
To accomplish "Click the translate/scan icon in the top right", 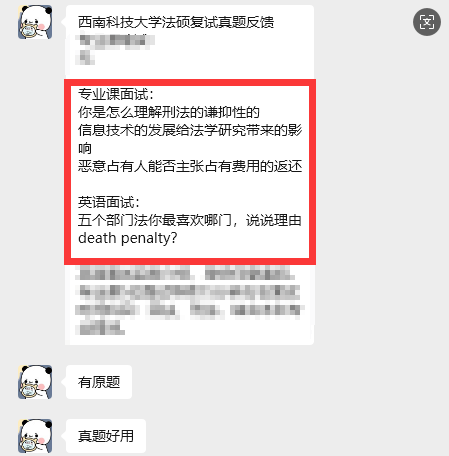I will [427, 22].
